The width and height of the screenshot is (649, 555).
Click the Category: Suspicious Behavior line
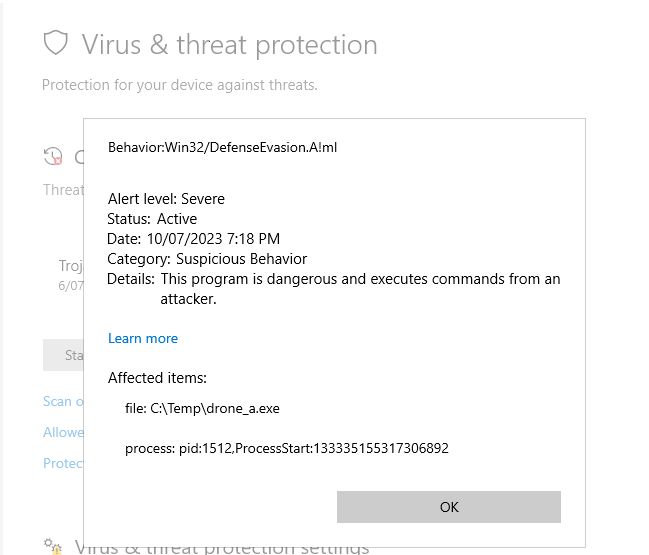[207, 259]
